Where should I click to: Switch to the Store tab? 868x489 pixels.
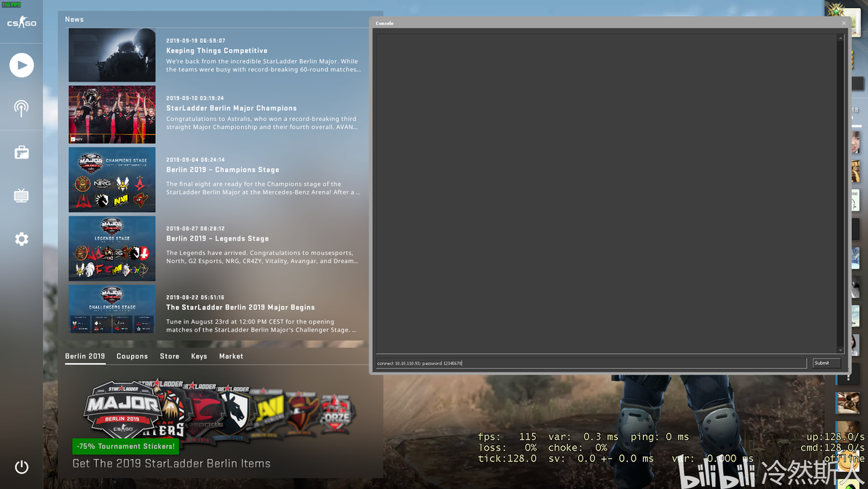pyautogui.click(x=170, y=356)
